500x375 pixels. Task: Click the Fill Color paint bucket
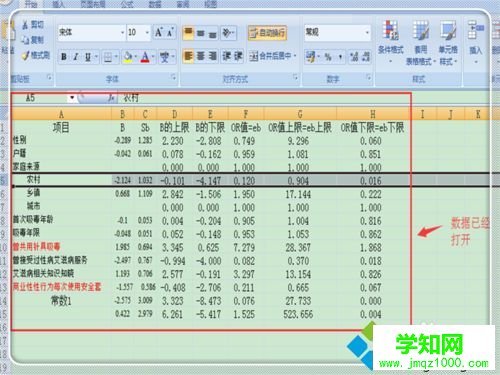[128, 57]
